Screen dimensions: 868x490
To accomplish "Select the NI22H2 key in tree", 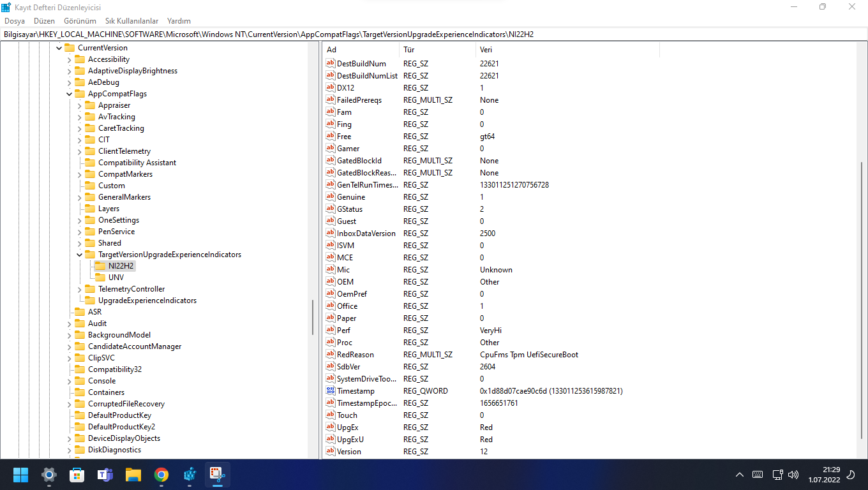I will coord(121,266).
